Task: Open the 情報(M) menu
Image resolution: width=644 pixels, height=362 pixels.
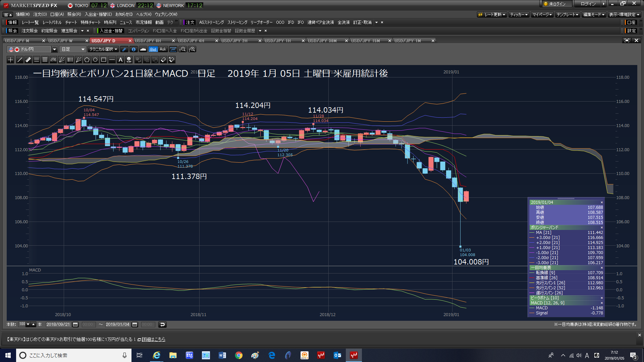Action: (23, 14)
